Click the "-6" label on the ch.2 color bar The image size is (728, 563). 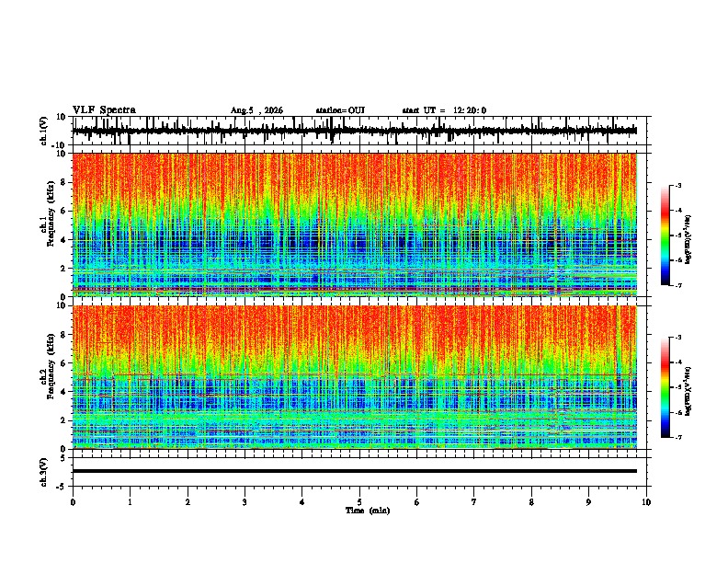(x=678, y=412)
